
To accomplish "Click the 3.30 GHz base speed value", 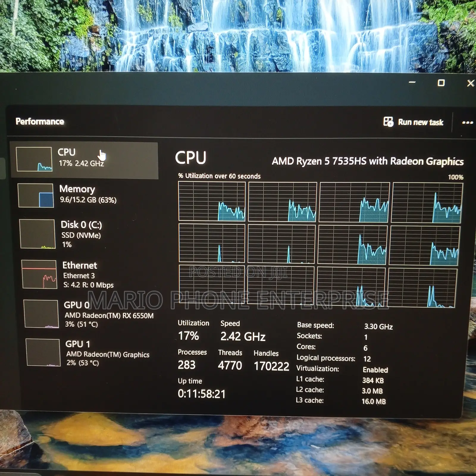I will click(378, 327).
